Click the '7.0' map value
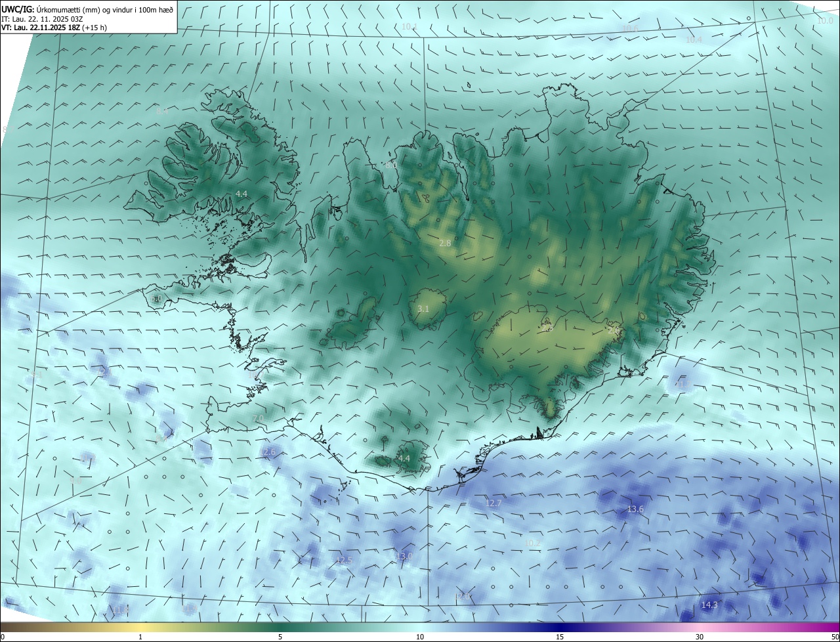840x642 pixels. coord(258,419)
